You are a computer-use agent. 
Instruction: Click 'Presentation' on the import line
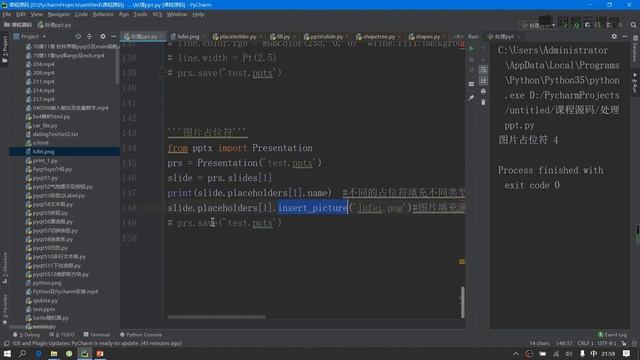pyautogui.click(x=282, y=148)
